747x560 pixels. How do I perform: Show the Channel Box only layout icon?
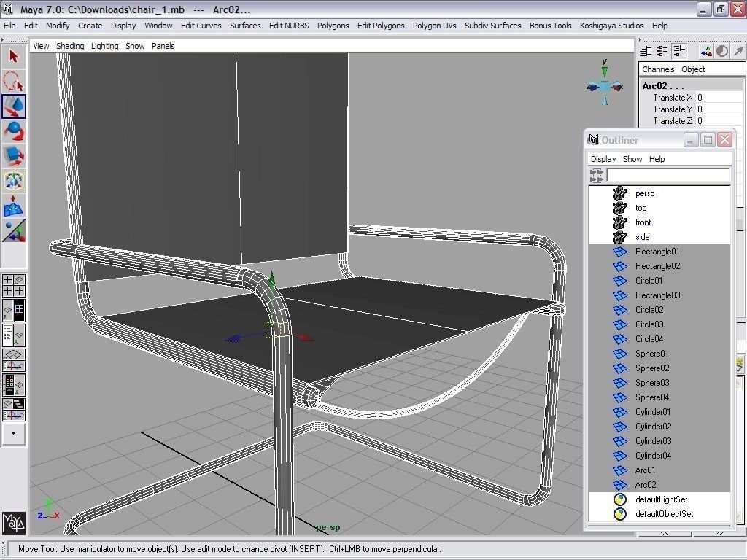pos(646,52)
